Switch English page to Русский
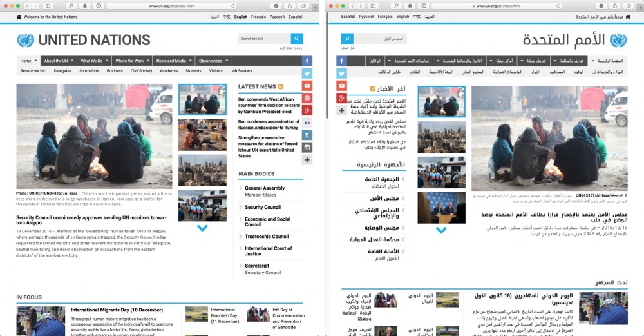This screenshot has height=336, width=644. (x=277, y=17)
